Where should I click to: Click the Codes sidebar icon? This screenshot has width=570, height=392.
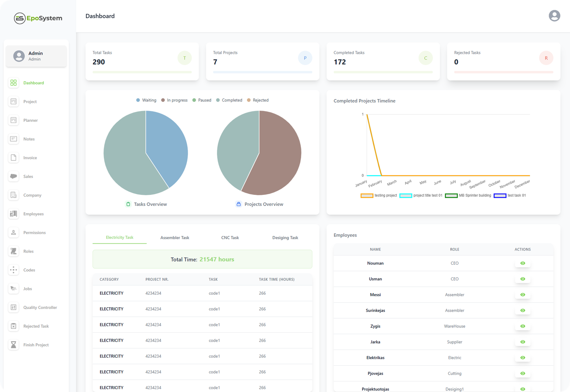pyautogui.click(x=14, y=270)
